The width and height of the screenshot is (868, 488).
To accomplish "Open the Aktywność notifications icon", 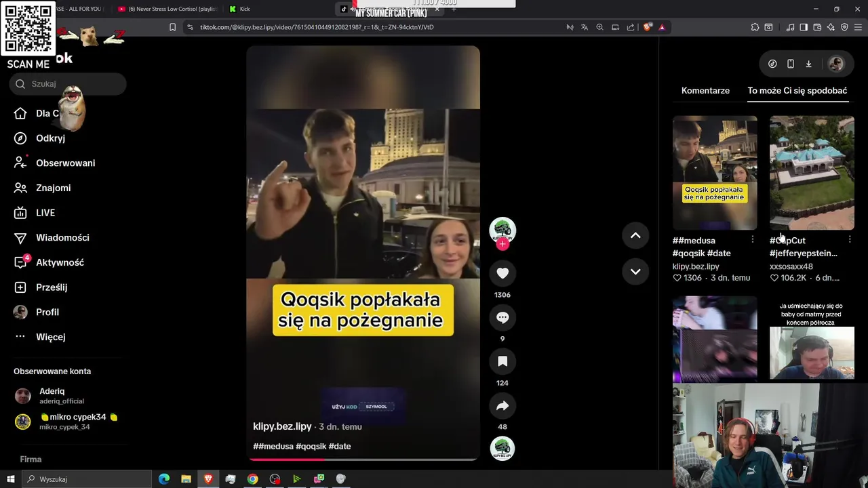I will click(20, 262).
